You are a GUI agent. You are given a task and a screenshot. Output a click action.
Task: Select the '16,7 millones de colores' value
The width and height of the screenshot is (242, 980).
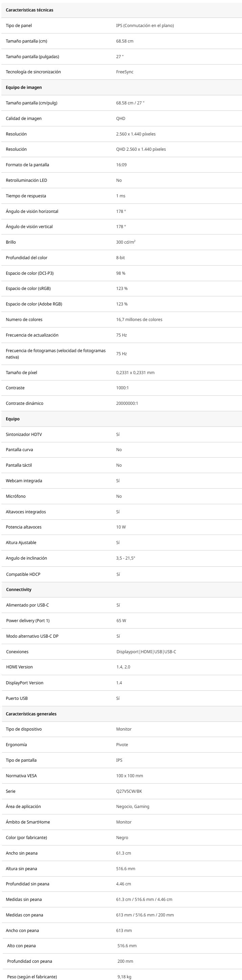tap(139, 320)
